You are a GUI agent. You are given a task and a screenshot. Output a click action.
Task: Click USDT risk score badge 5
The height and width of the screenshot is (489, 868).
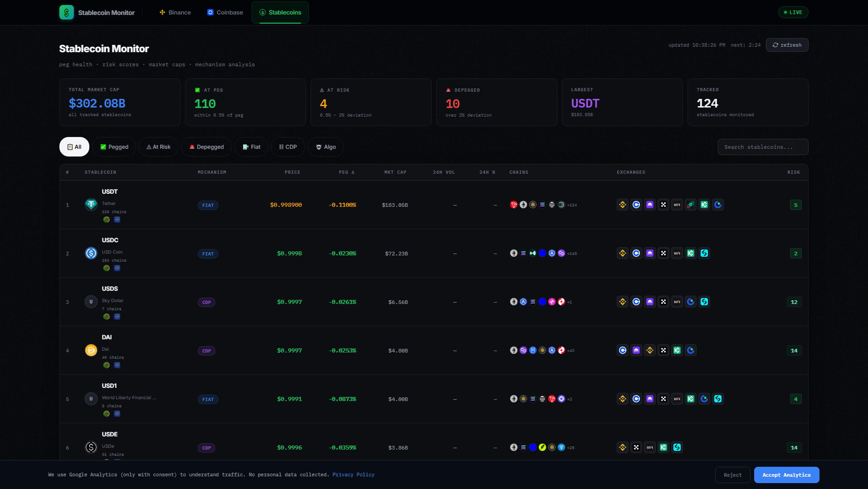tap(795, 205)
